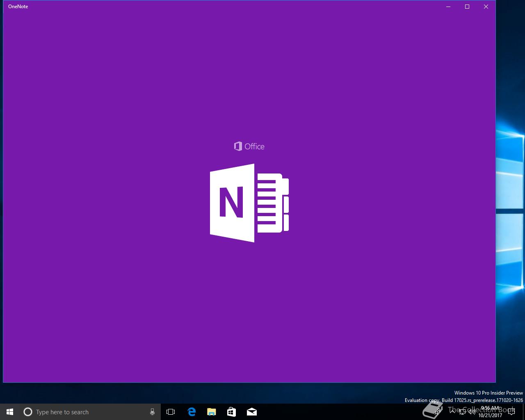Expand the hidden tray icons chevron
This screenshot has height=420, width=525.
point(452,412)
